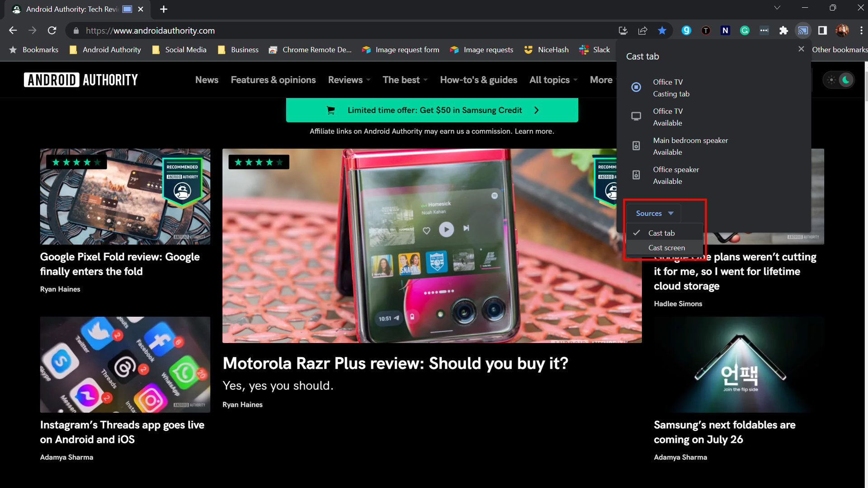The height and width of the screenshot is (488, 868).
Task: Open Chrome side panel icon
Action: point(822,31)
